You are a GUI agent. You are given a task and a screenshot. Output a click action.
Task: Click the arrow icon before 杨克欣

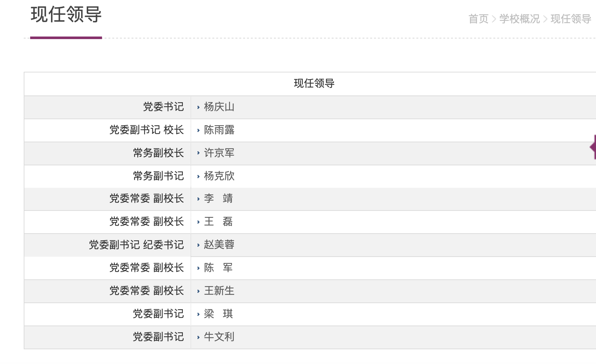(199, 176)
